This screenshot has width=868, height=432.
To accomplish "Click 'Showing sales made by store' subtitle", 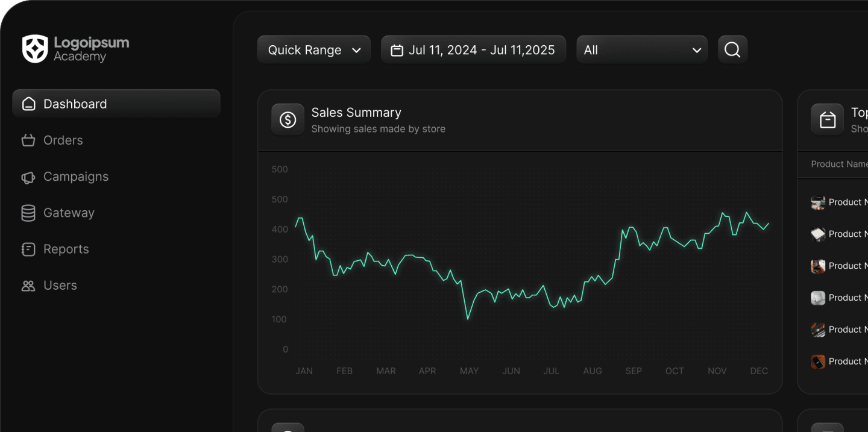I will 379,129.
